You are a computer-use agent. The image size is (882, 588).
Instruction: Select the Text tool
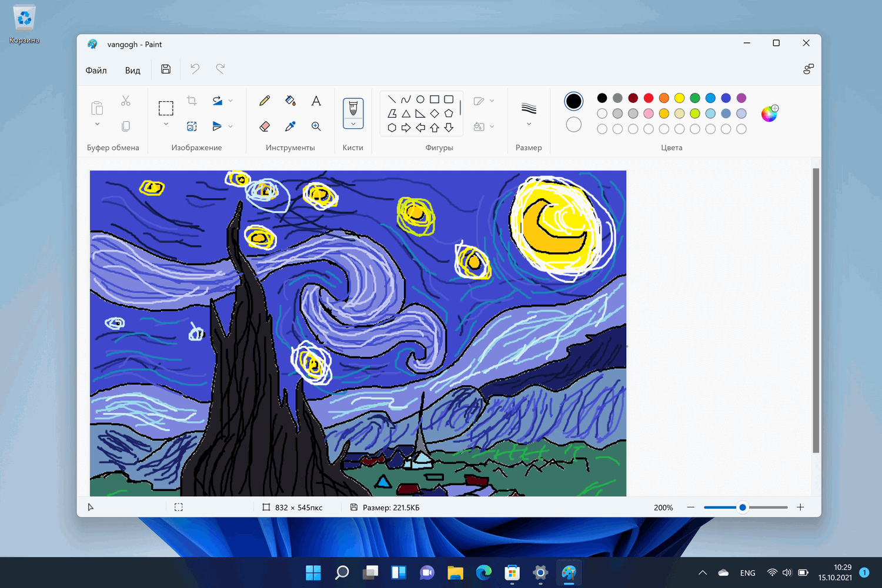[x=316, y=101]
